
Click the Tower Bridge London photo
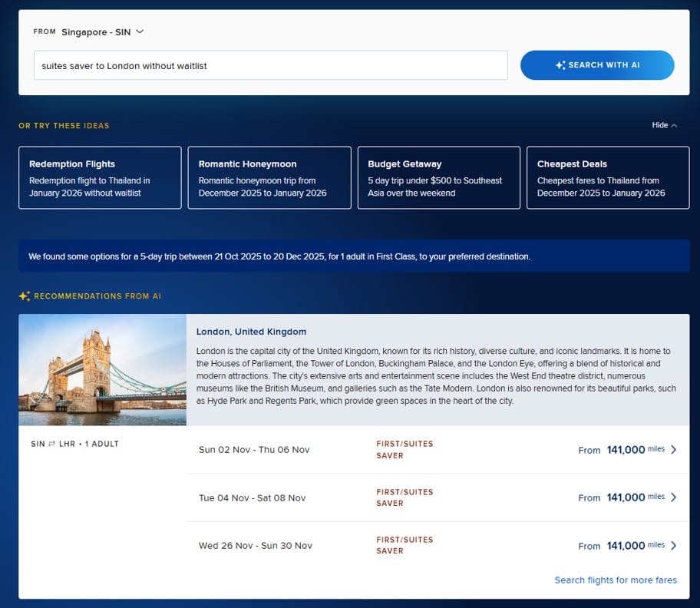[102, 370]
